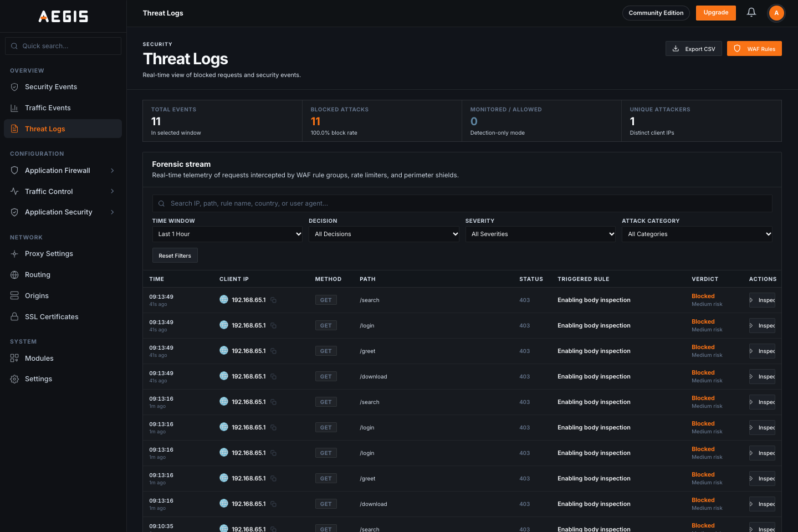
Task: Click the Origins server icon
Action: (14, 296)
